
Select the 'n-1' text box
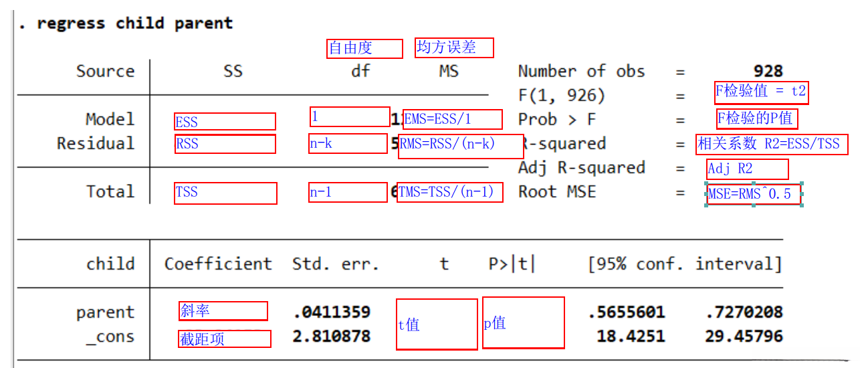coord(348,192)
